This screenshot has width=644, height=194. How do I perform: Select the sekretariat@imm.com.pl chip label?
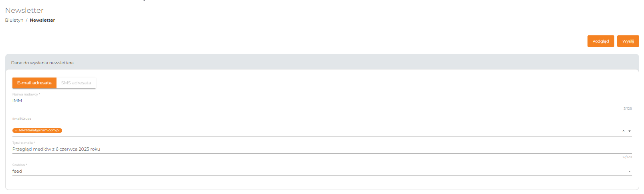pos(39,131)
